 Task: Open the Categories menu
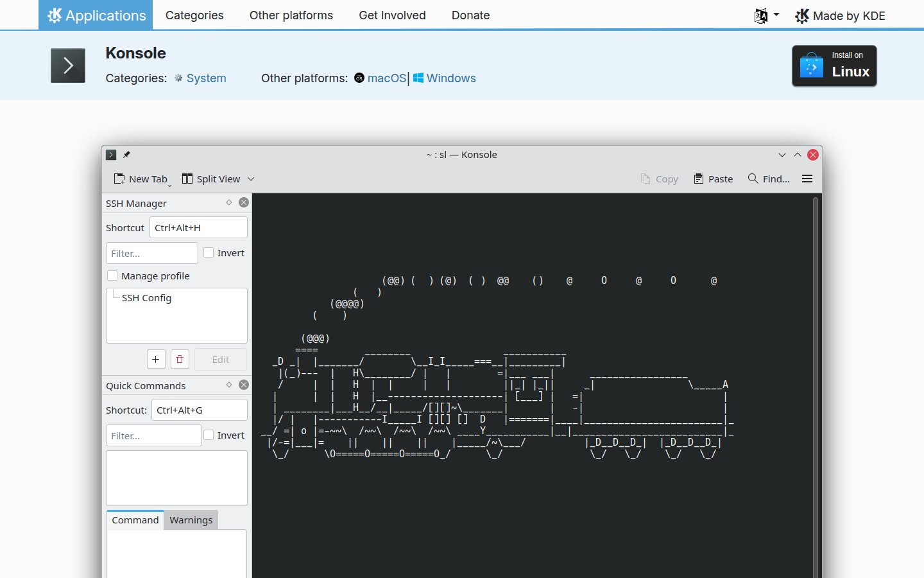[194, 15]
